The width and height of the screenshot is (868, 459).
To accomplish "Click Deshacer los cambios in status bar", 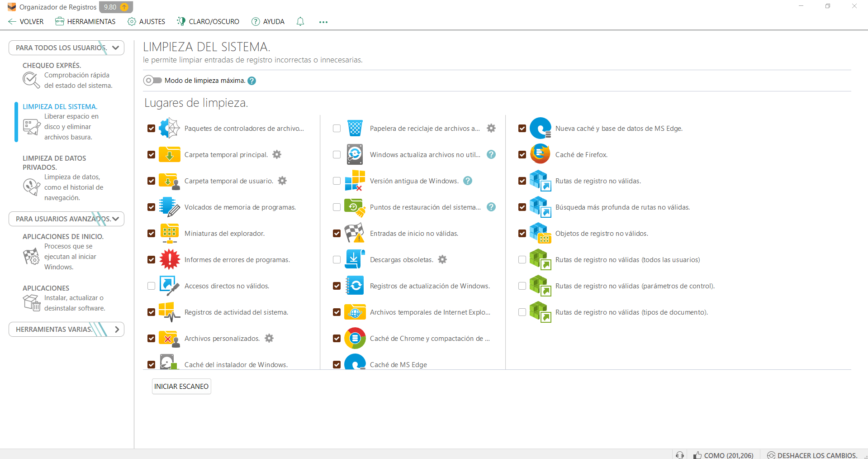I will pyautogui.click(x=812, y=455).
